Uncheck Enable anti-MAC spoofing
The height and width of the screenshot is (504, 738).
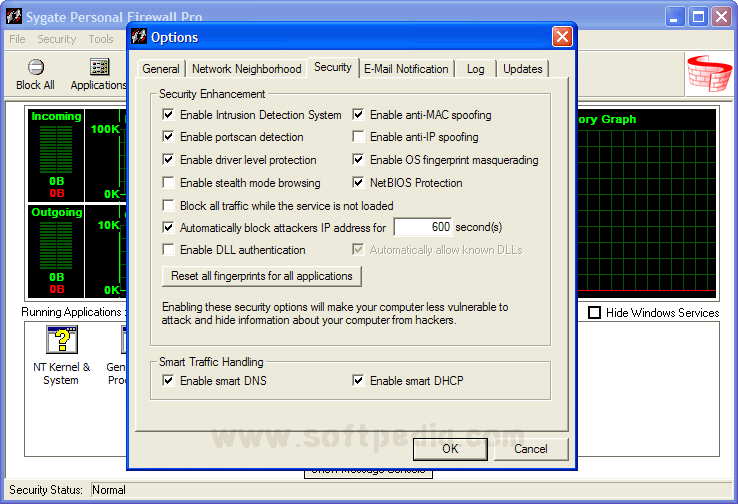pyautogui.click(x=358, y=114)
